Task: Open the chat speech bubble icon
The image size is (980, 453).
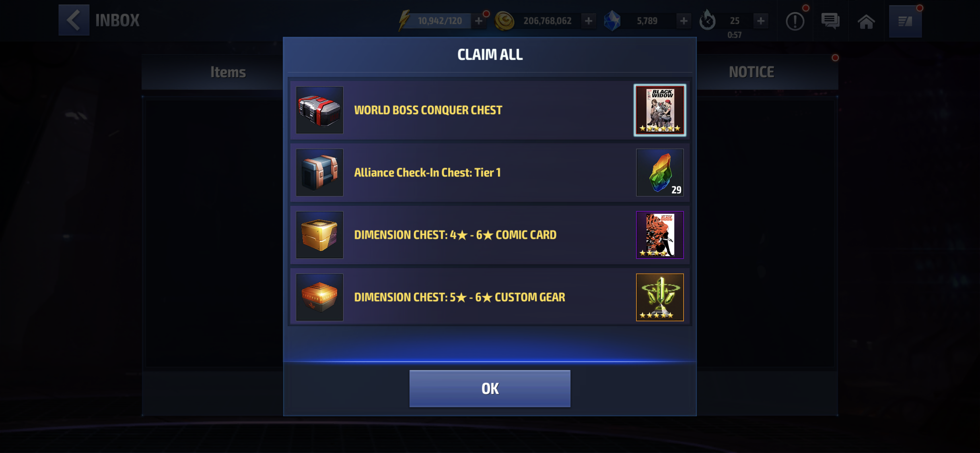Action: pos(830,21)
